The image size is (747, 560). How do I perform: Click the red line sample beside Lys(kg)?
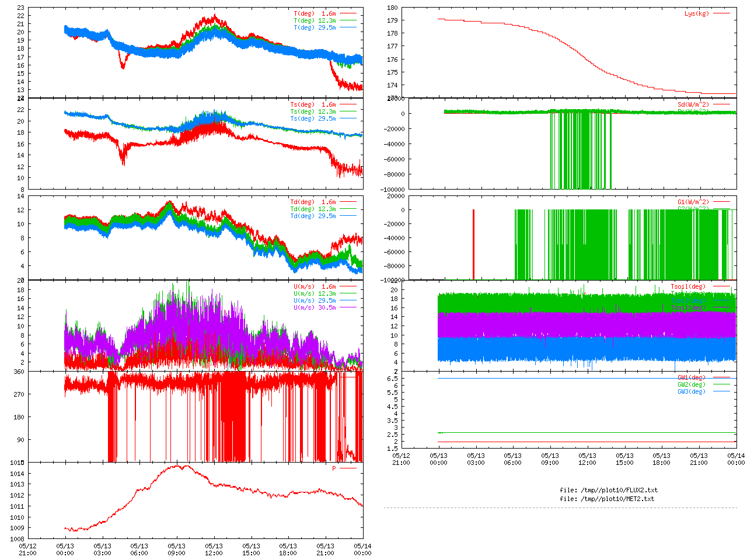pos(721,13)
